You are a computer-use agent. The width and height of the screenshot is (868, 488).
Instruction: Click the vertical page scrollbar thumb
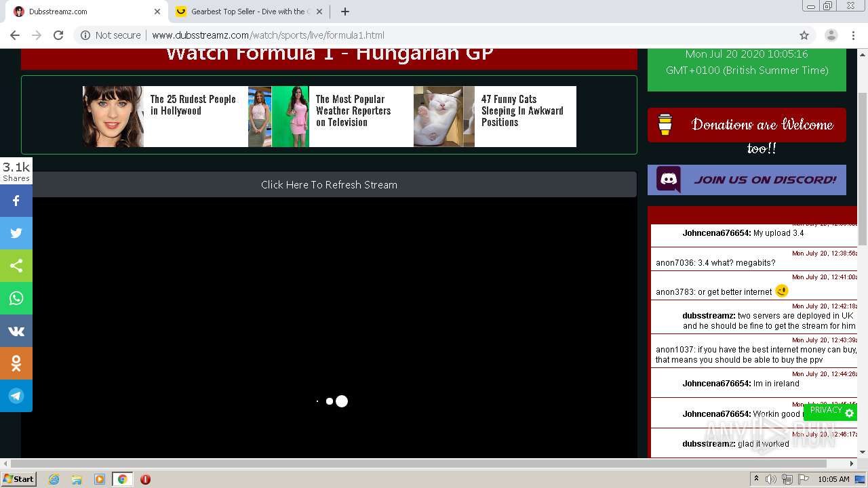coord(863,169)
